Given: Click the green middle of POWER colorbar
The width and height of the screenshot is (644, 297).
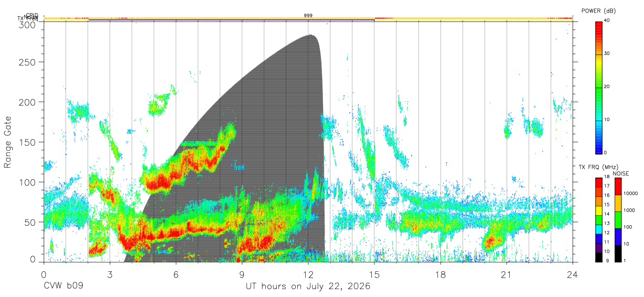Looking at the screenshot, I should pos(599,87).
